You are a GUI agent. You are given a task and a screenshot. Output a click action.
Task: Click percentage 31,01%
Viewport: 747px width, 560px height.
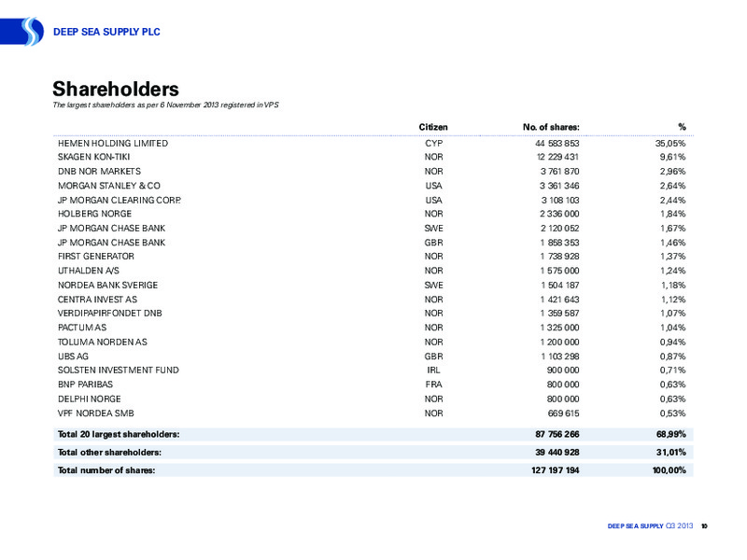pyautogui.click(x=671, y=453)
